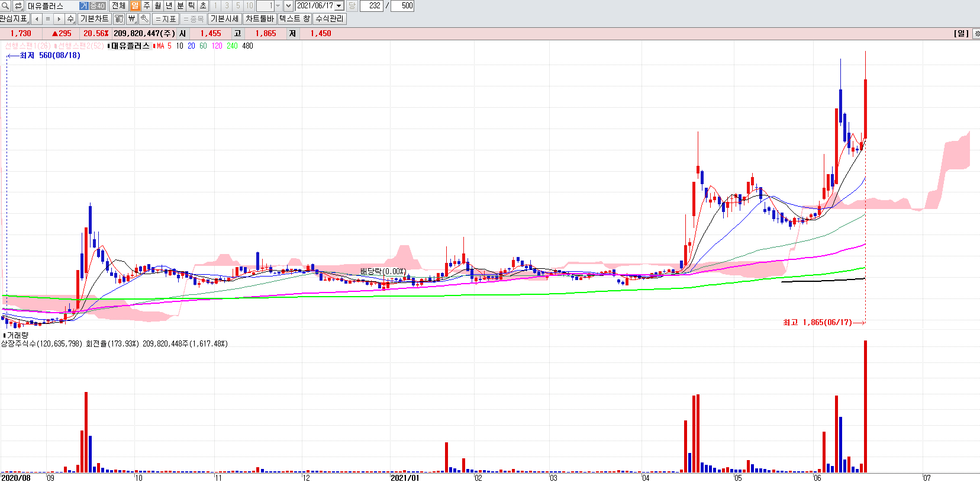Click the next (right arrow) playback button
980x482 pixels.
pos(59,19)
